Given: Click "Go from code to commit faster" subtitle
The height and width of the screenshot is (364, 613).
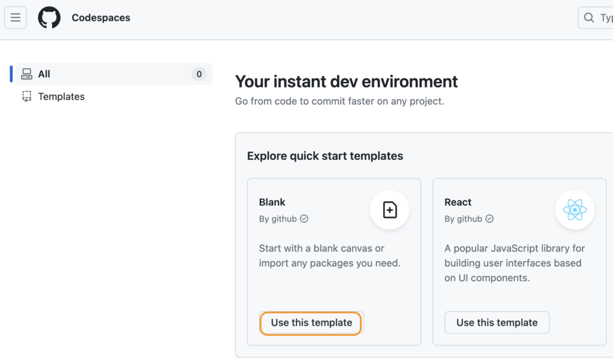Looking at the screenshot, I should 339,101.
